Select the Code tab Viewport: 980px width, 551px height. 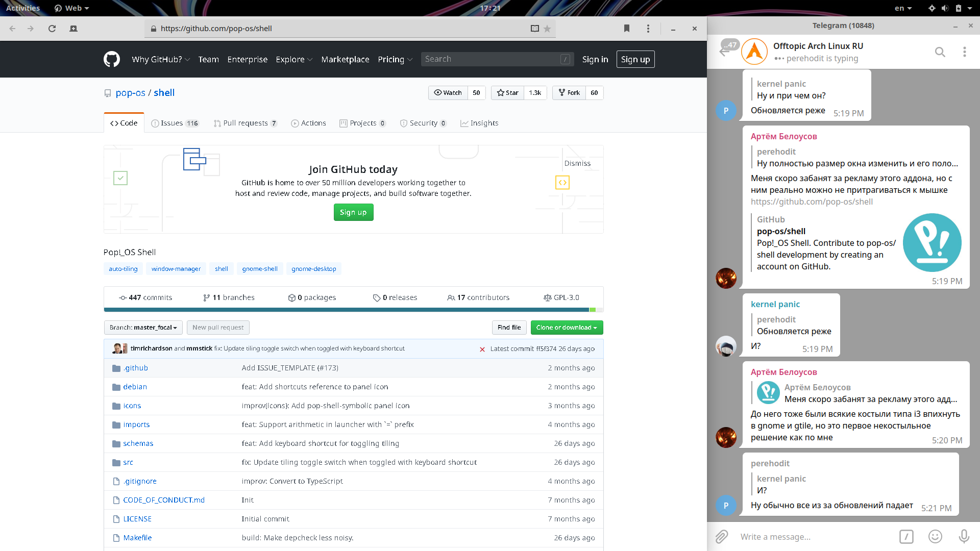point(124,123)
